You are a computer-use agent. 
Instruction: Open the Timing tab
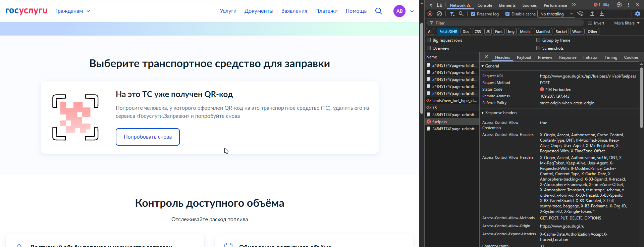pos(611,57)
